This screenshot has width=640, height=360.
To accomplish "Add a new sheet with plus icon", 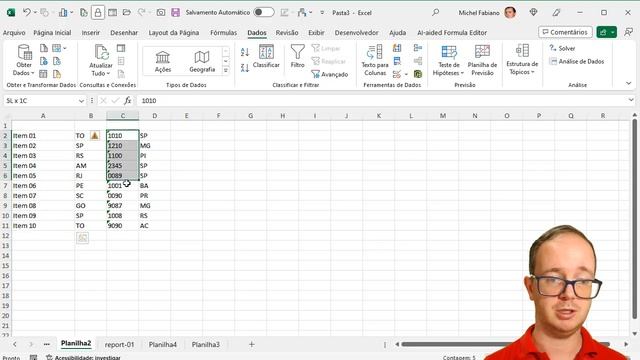I will pyautogui.click(x=251, y=344).
